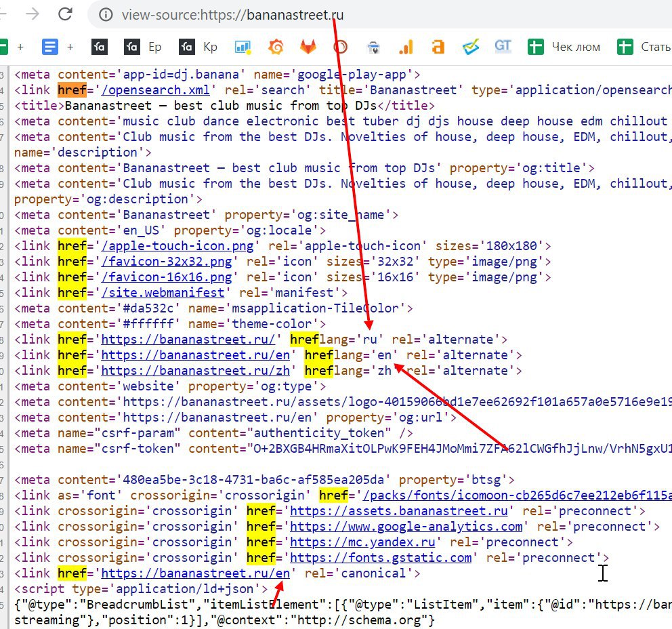The image size is (672, 629).
Task: Open the Google Sheets bookmark at far left
Action: 3,47
